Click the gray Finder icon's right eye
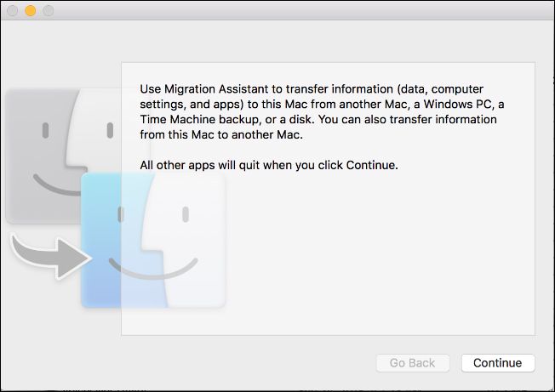555x392 pixels. (109, 131)
